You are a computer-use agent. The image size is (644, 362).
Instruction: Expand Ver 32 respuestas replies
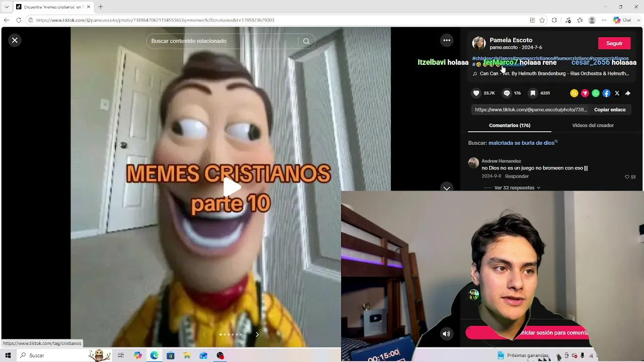(517, 188)
